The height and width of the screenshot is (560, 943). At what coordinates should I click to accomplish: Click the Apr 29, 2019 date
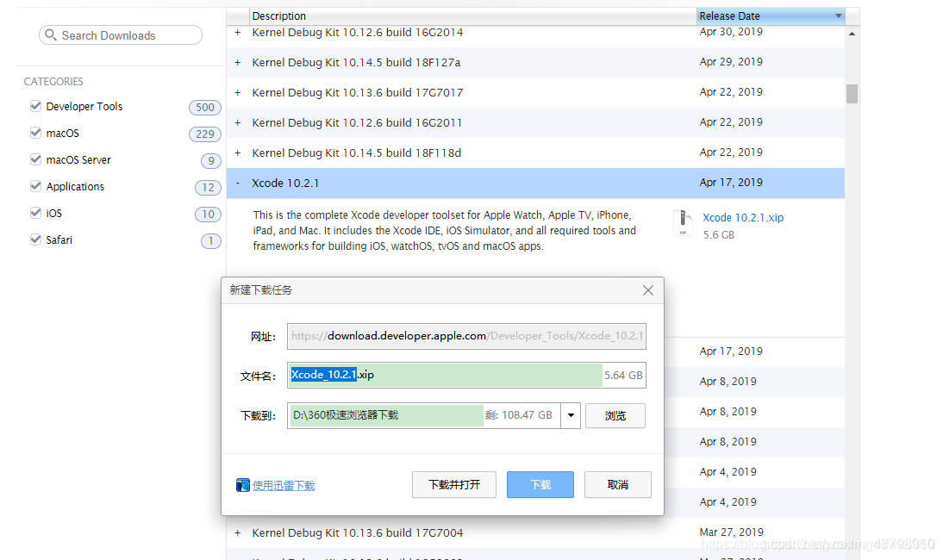(731, 62)
